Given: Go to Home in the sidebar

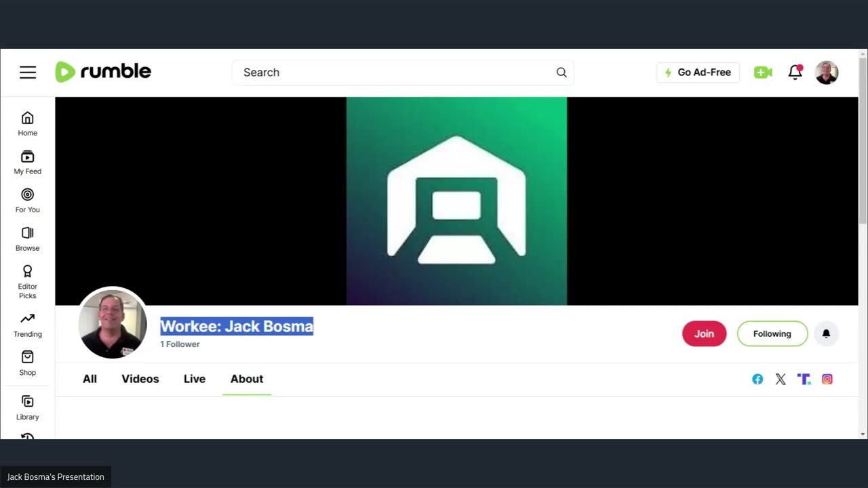Looking at the screenshot, I should pos(28,124).
